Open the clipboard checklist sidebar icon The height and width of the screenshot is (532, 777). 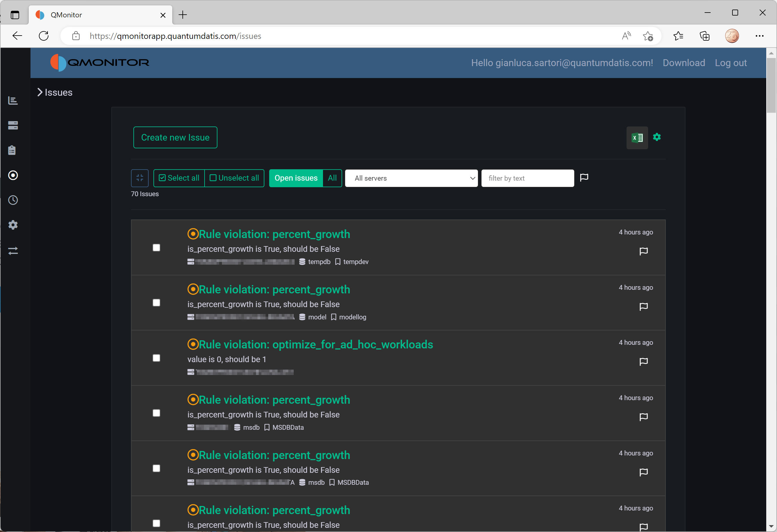pos(12,150)
